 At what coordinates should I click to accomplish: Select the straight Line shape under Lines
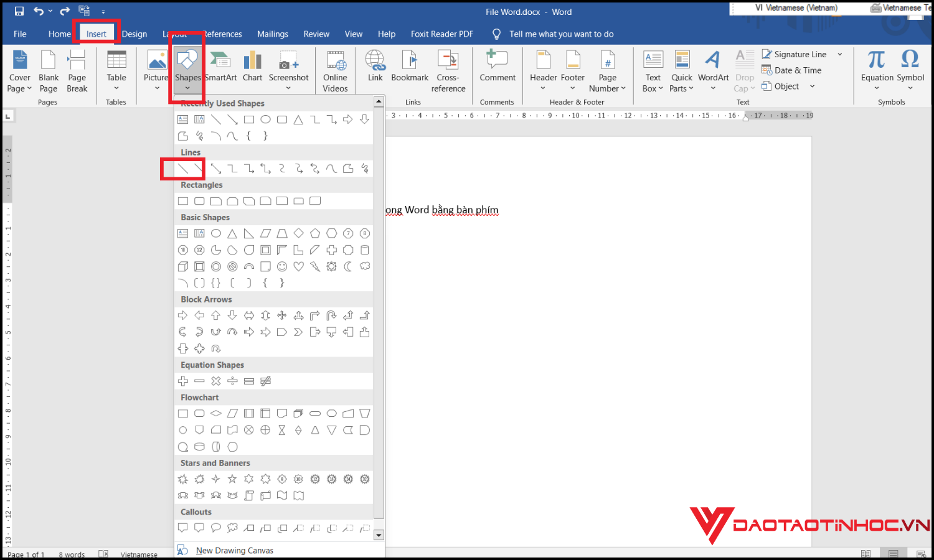click(183, 169)
